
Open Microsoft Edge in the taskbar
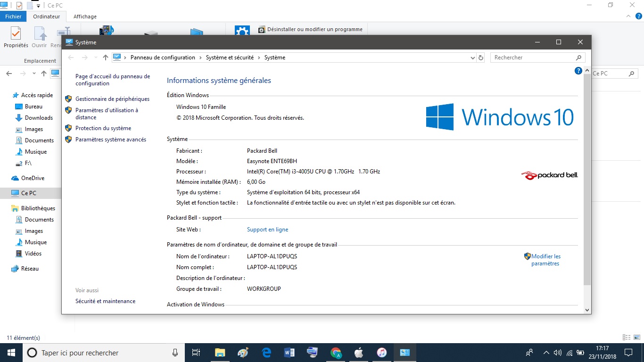266,353
